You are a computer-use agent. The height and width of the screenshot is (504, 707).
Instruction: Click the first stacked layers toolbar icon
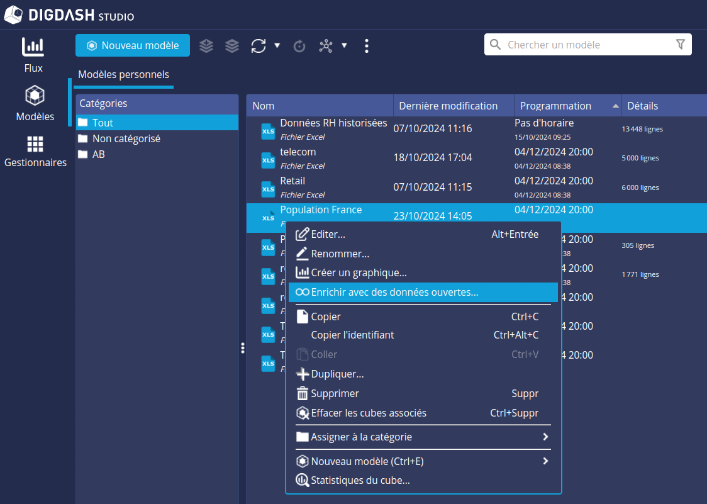(x=206, y=45)
